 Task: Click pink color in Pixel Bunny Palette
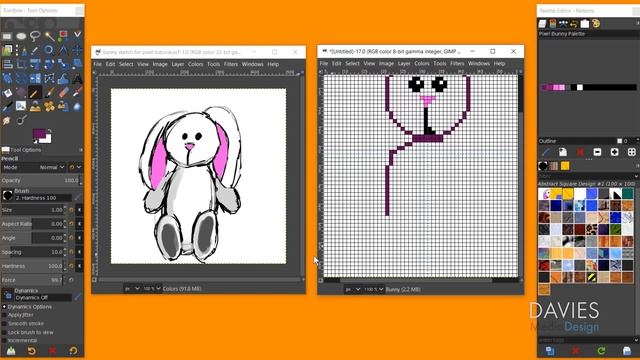click(x=556, y=87)
